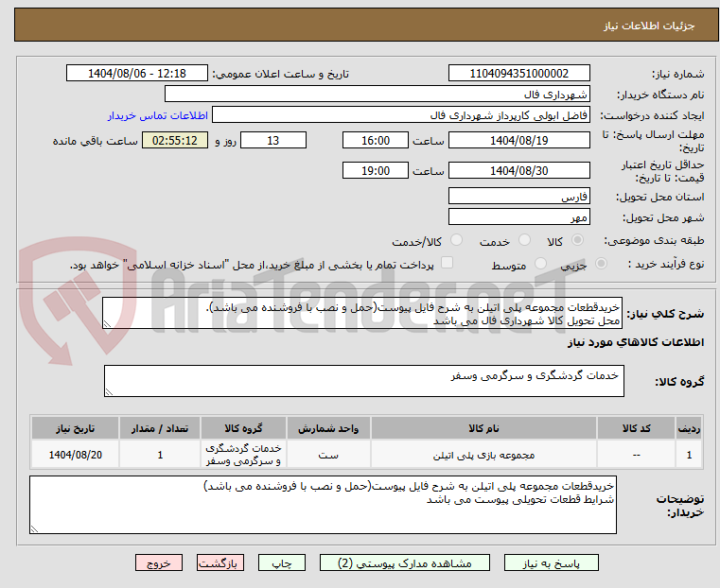
Task: Click the table's گروه کالا column header
Action: click(243, 428)
